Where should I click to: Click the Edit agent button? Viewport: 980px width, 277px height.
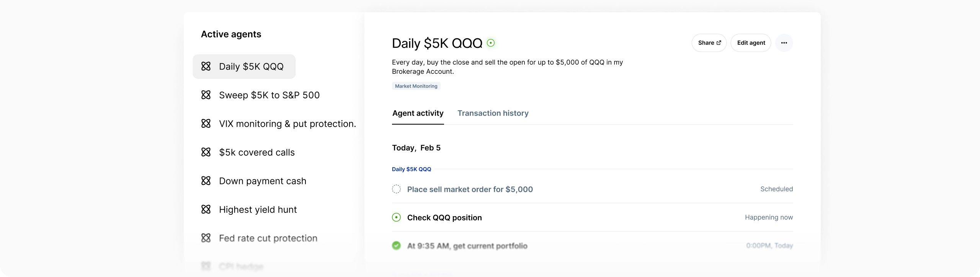(751, 43)
